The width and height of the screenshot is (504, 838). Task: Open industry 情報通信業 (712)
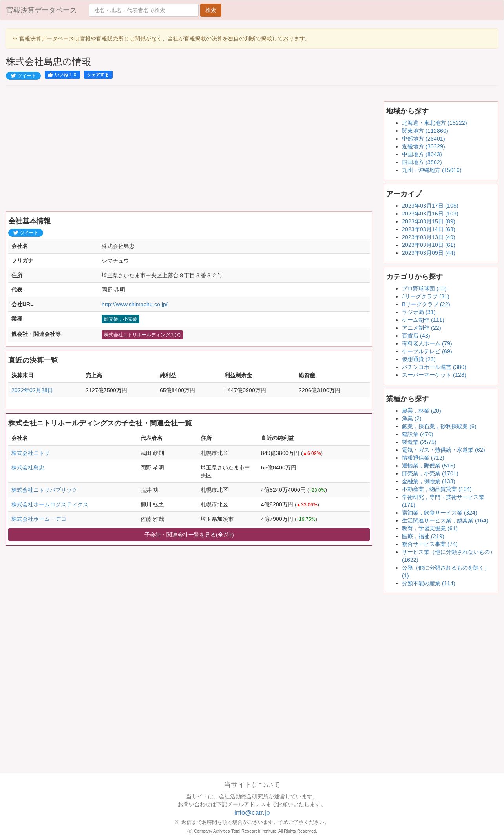click(x=423, y=458)
